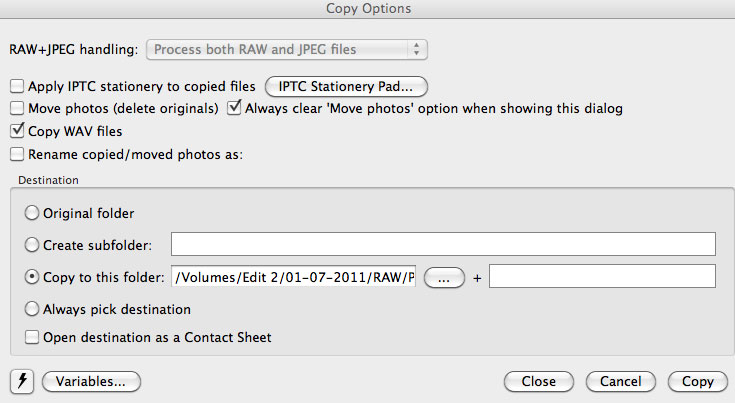
Task: Select Copy to this folder option
Action: (31, 277)
